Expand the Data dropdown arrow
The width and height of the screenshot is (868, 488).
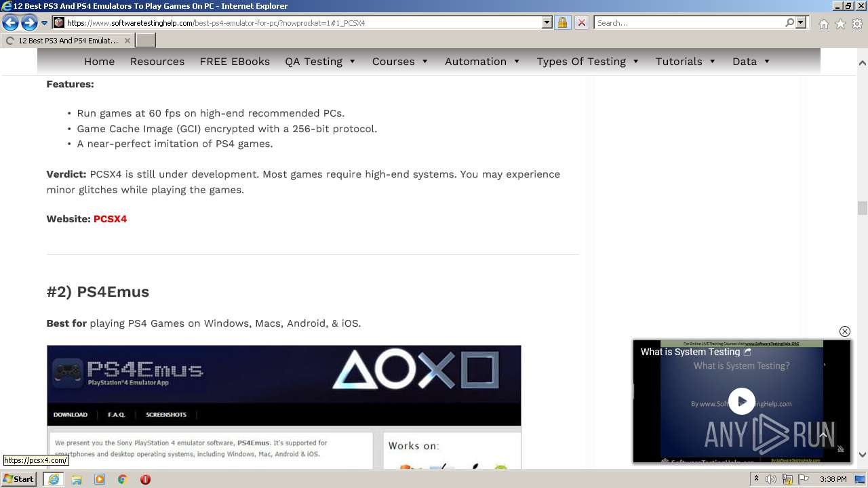click(x=767, y=61)
